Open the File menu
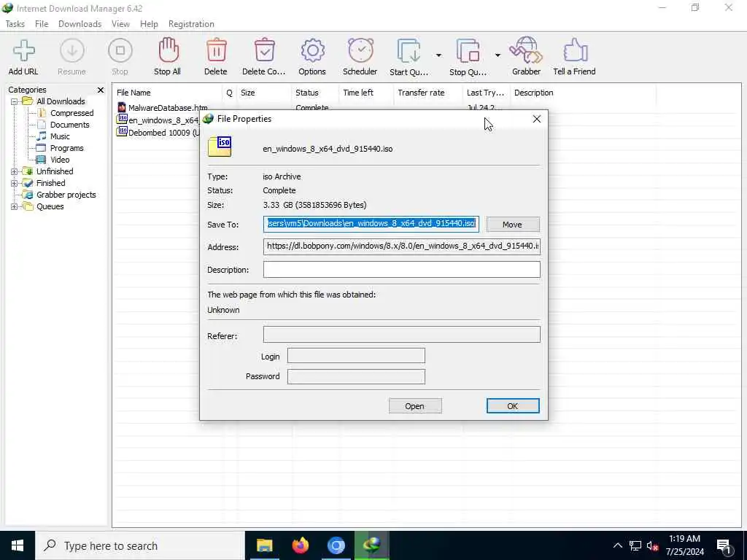The width and height of the screenshot is (747, 560). (42, 24)
